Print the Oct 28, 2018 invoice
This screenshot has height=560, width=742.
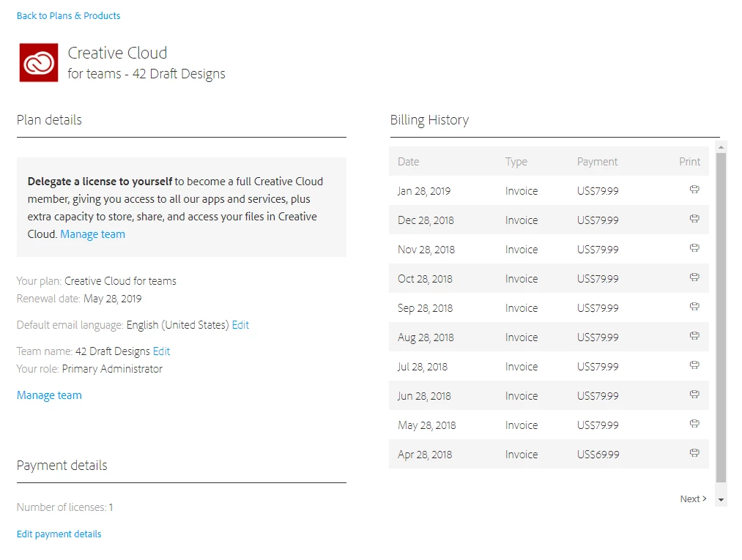pos(694,277)
